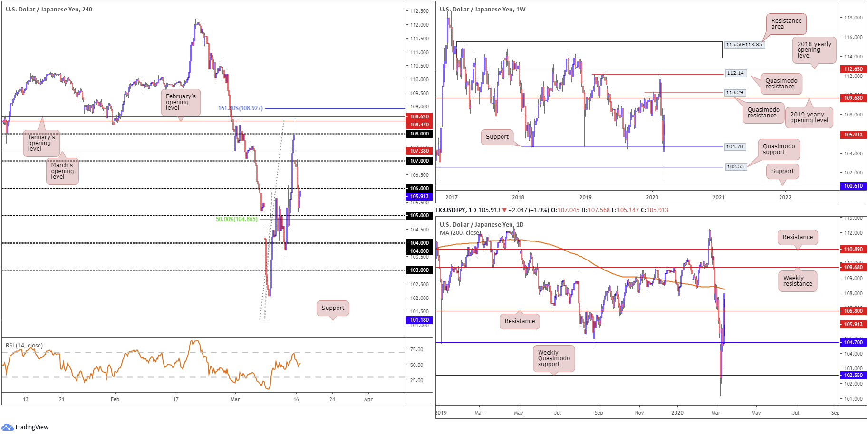The height and width of the screenshot is (434, 868).
Task: Select the 1W USD/JPY chart title
Action: [482, 9]
